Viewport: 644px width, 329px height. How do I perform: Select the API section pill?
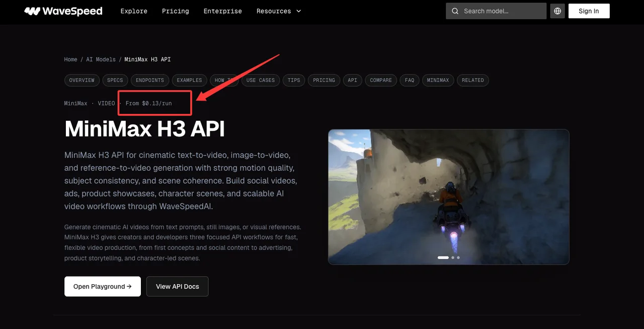pos(352,80)
